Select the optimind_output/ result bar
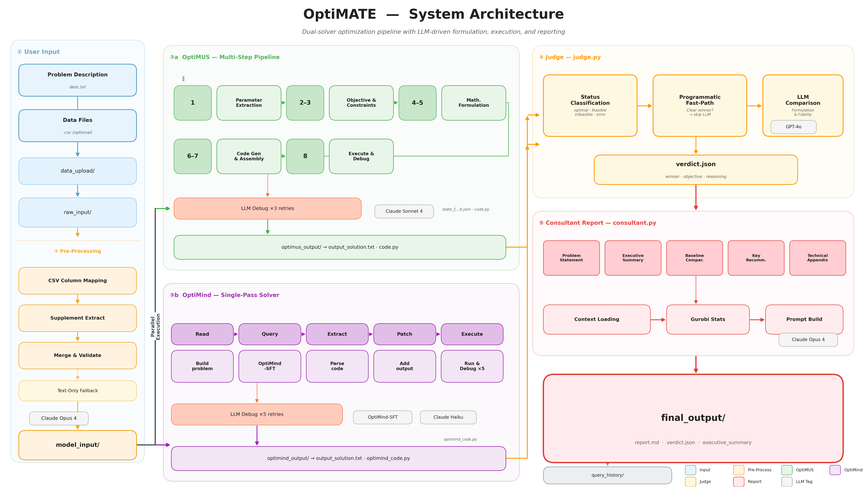Image resolution: width=868 pixels, height=492 pixels. (339, 459)
